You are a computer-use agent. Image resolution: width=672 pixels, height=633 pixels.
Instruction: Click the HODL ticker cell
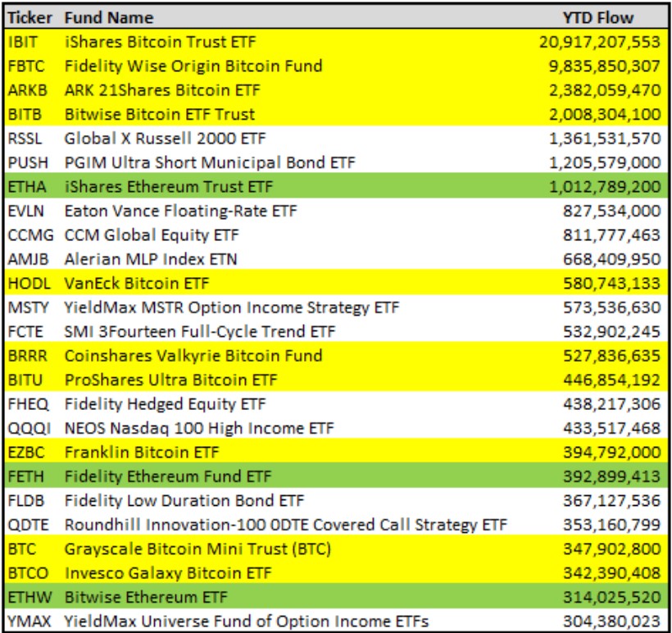28,284
